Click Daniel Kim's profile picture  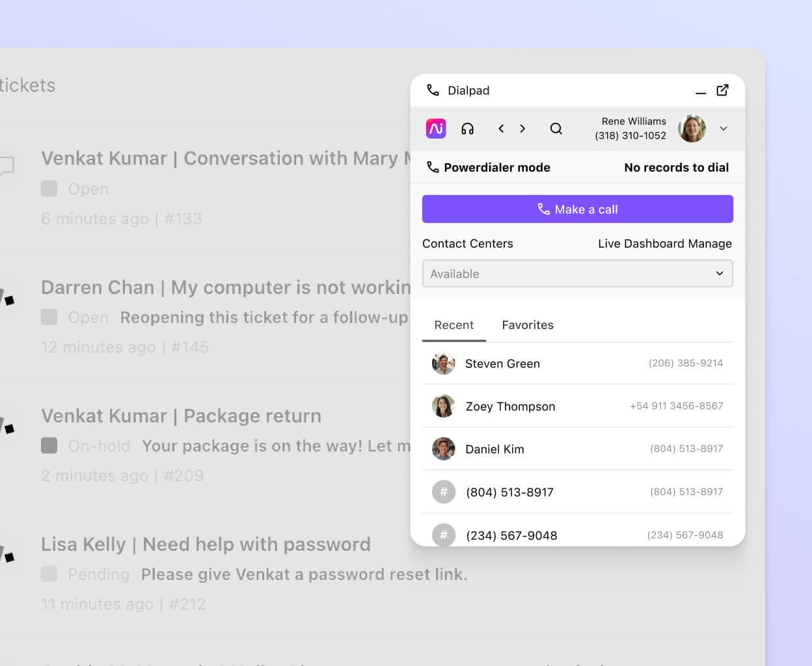click(x=443, y=449)
